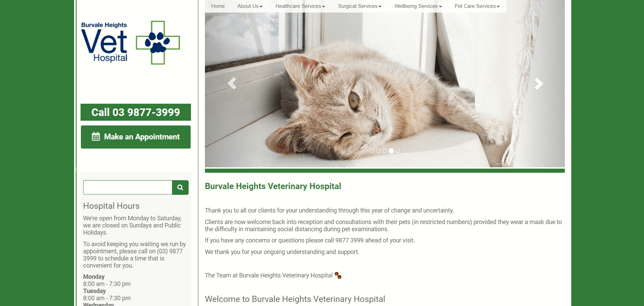Open the Healthcare Services dropdown

[x=300, y=6]
